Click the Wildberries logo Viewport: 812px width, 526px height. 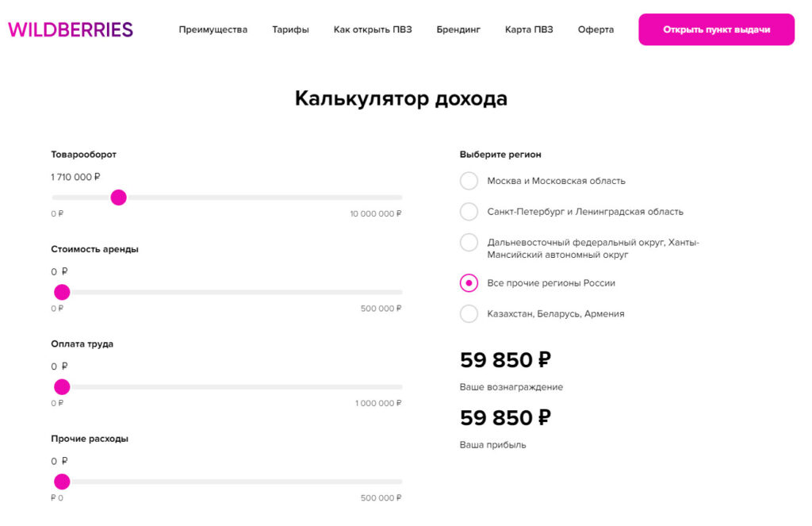(71, 30)
